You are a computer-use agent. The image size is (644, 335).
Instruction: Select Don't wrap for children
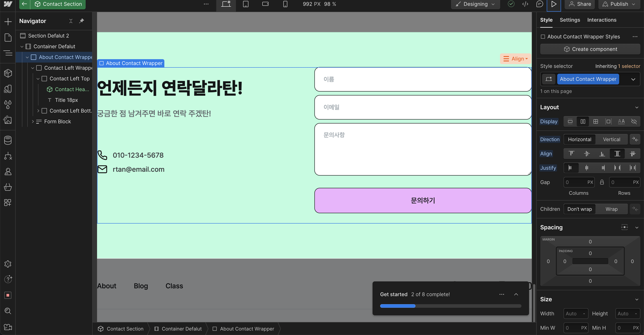580,209
